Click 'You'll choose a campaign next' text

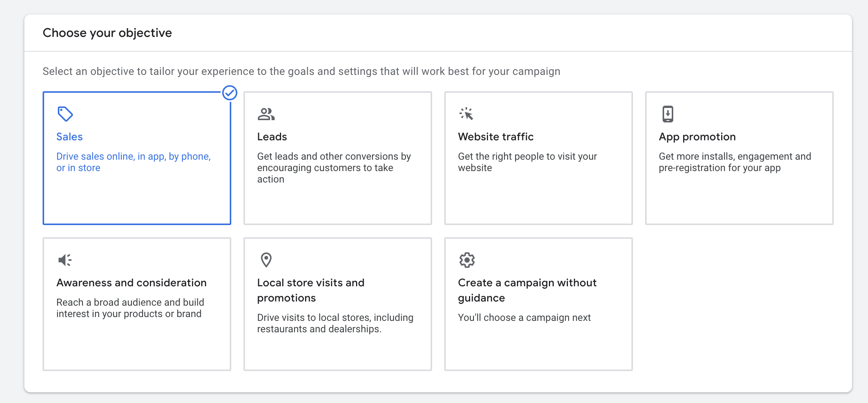(x=524, y=317)
